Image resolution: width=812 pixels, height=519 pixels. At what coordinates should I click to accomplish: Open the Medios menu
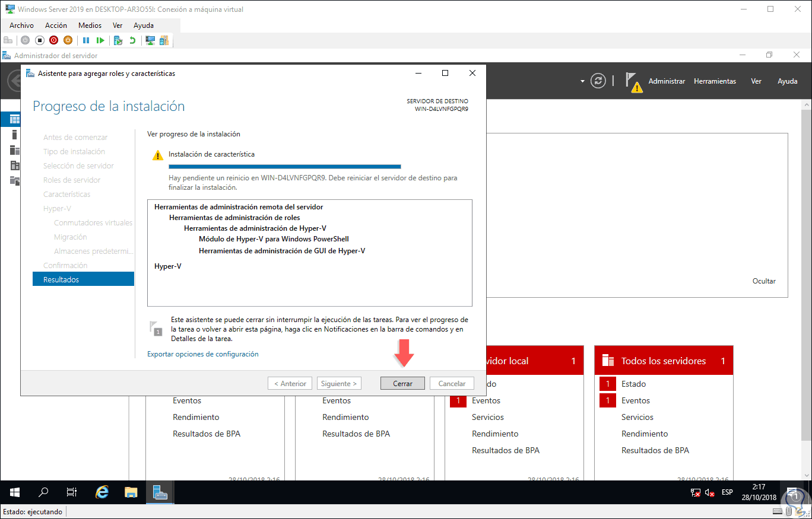click(x=90, y=26)
